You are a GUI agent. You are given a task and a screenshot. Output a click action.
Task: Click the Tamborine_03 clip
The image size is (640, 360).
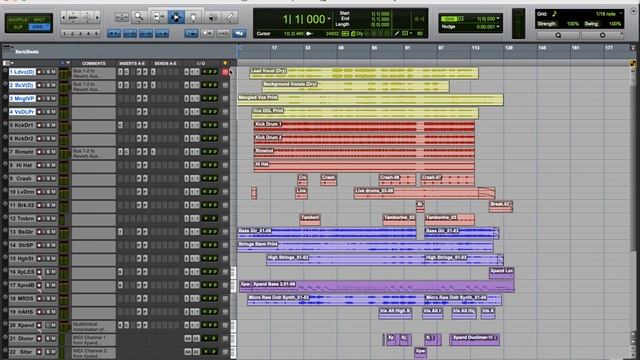449,220
